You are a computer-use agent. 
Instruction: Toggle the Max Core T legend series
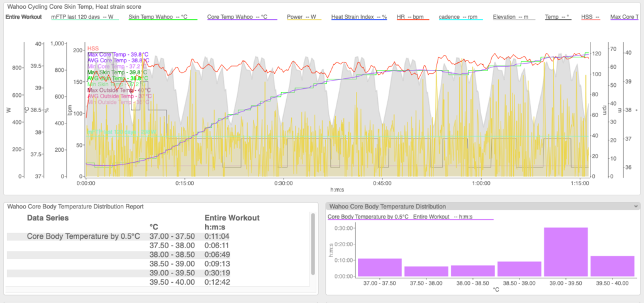[x=625, y=17]
